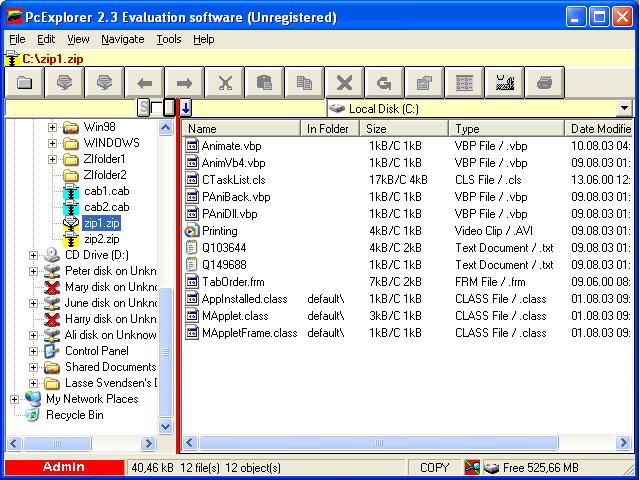
Task: Click the toolbar button left of the printer
Action: pos(504,83)
